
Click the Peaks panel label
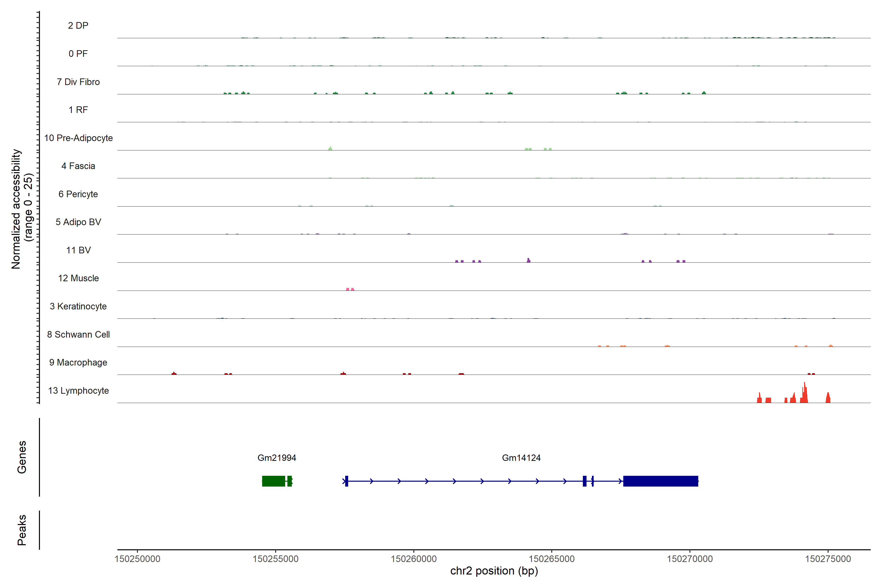[x=22, y=530]
